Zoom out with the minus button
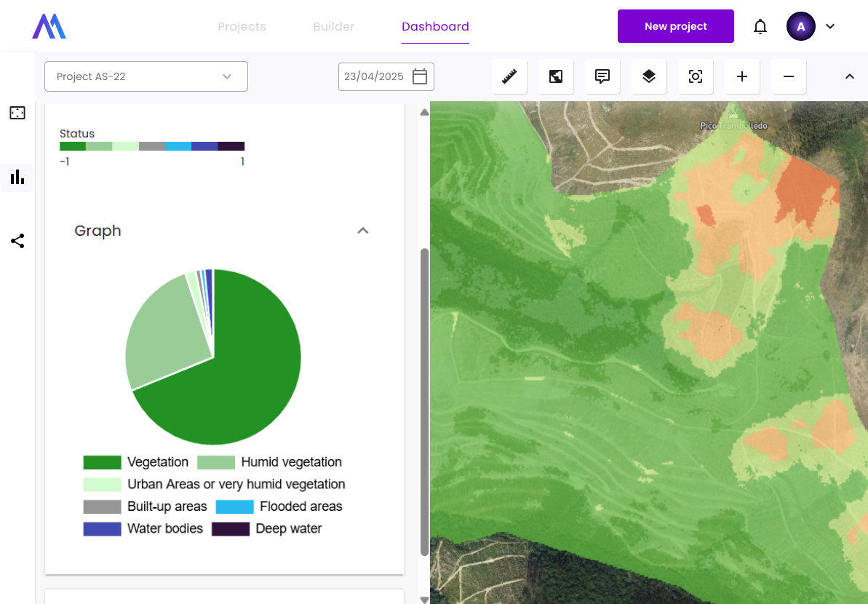868x604 pixels. coord(789,76)
